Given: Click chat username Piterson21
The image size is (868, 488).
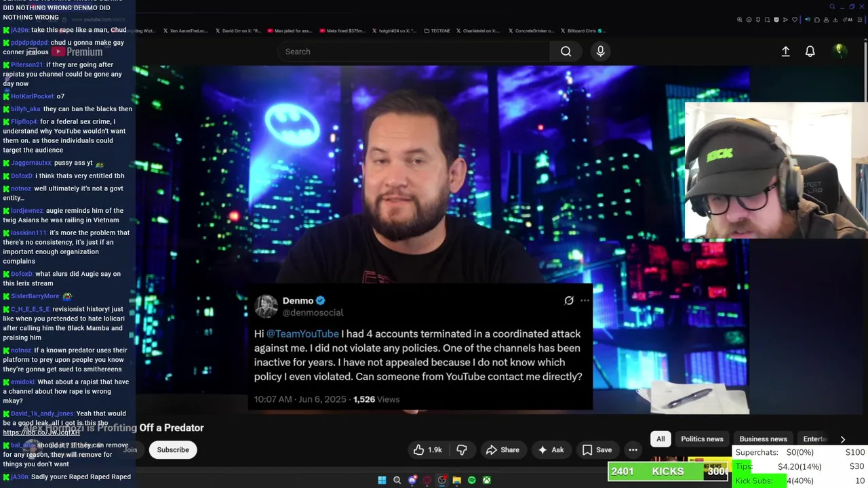Looking at the screenshot, I should click(26, 64).
